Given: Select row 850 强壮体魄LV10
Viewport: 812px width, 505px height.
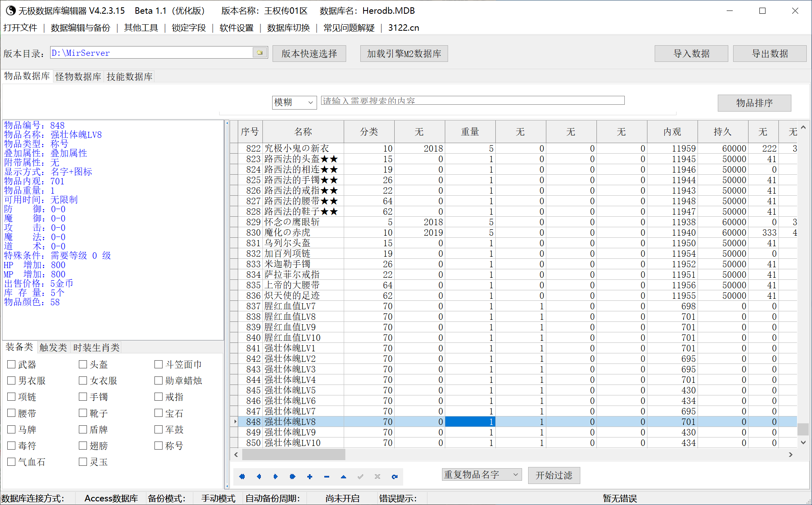Looking at the screenshot, I should pos(514,443).
